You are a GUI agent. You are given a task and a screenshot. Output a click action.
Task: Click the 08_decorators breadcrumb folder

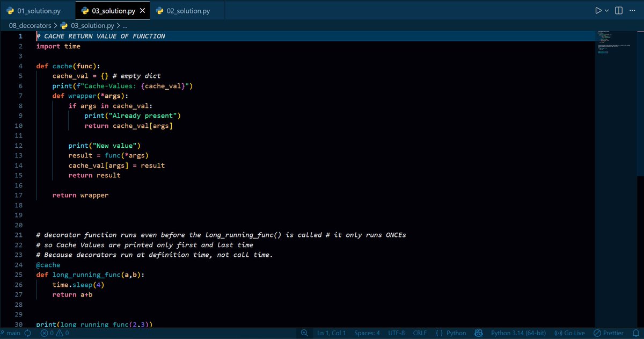pos(30,25)
